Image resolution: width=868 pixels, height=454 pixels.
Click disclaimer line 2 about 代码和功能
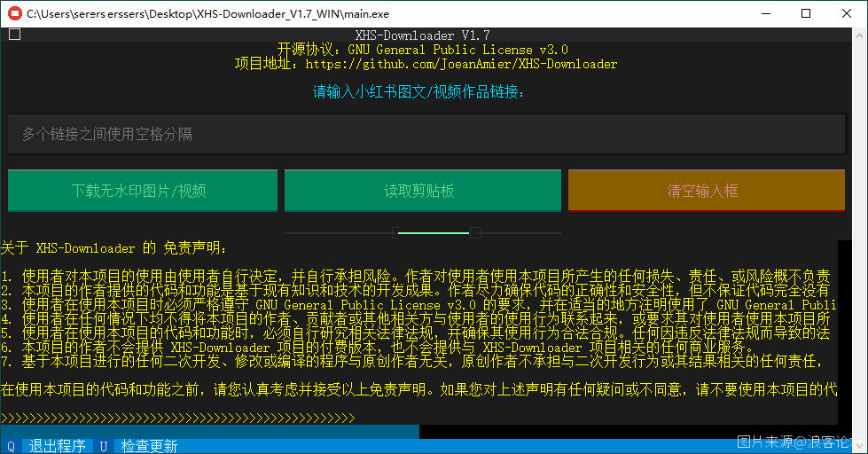coord(416,290)
